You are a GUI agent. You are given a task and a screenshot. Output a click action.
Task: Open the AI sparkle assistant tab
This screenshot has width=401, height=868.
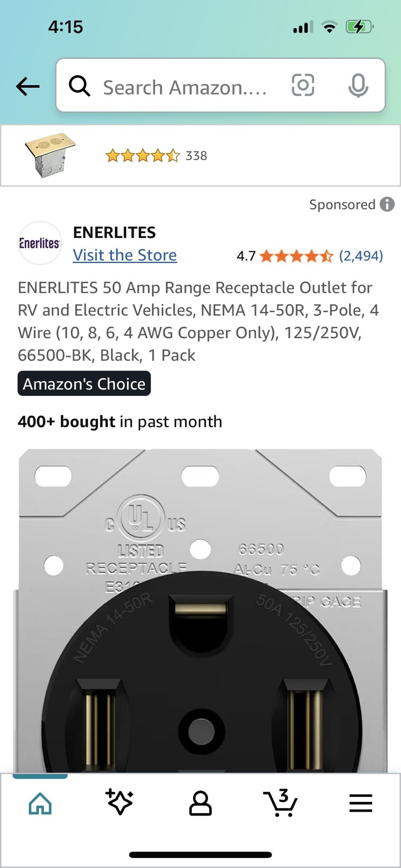click(x=120, y=802)
